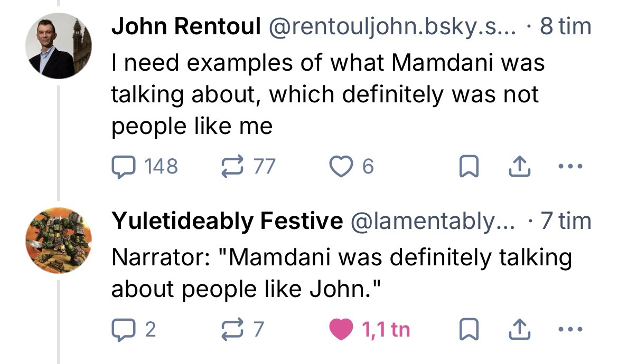Open Yuletideably Festive's orc avatar
Viewport: 618px width, 364px height.
coord(58,240)
